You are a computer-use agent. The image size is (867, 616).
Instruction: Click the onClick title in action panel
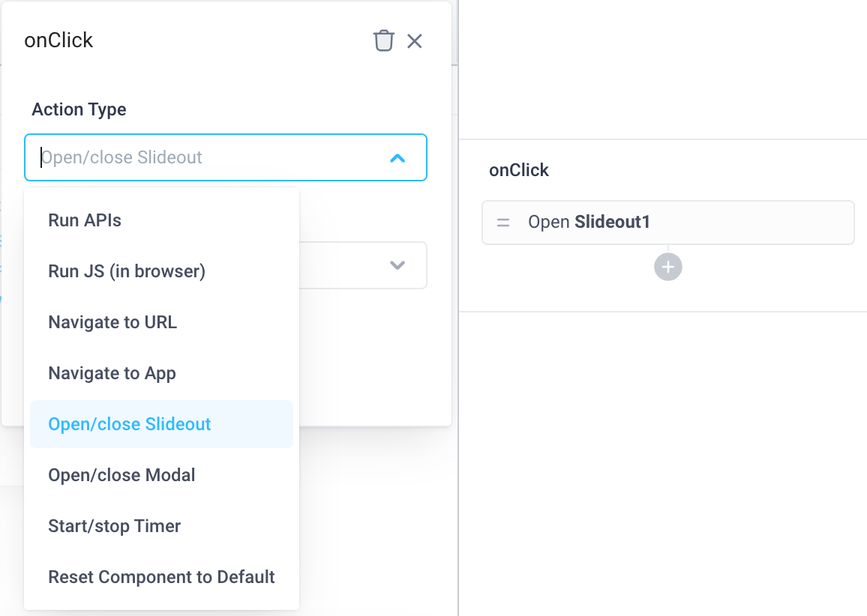pyautogui.click(x=58, y=40)
